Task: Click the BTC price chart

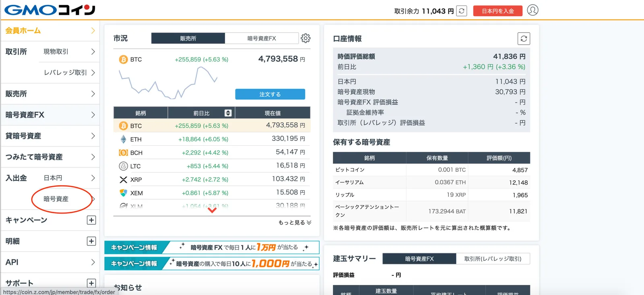Action: [x=168, y=83]
